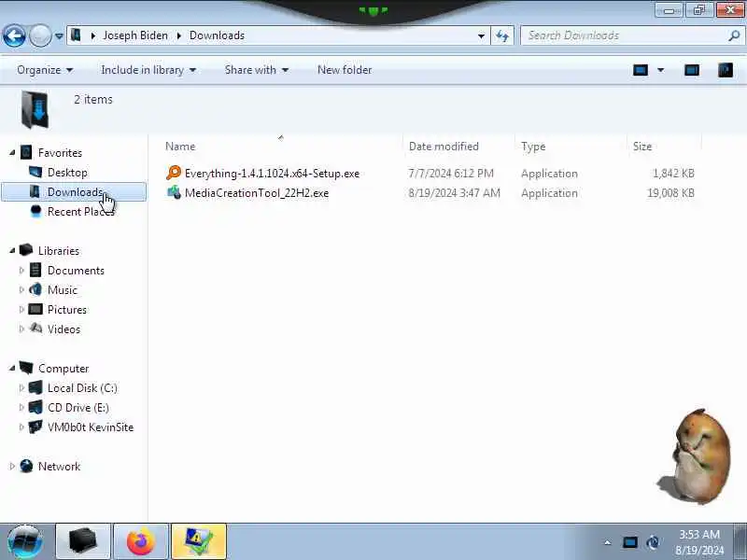Select Desktop under Favorites
The image size is (747, 560).
click(67, 173)
